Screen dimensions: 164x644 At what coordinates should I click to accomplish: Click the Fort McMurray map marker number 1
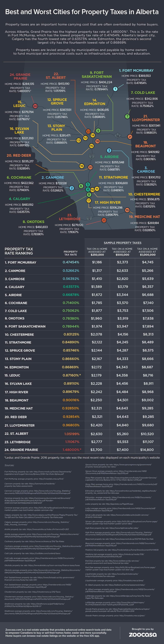[115, 89]
